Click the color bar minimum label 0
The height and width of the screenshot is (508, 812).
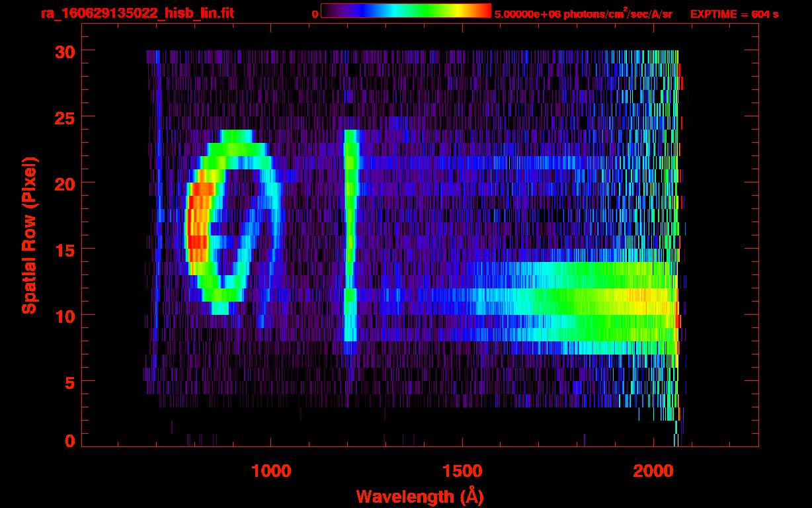(x=315, y=14)
